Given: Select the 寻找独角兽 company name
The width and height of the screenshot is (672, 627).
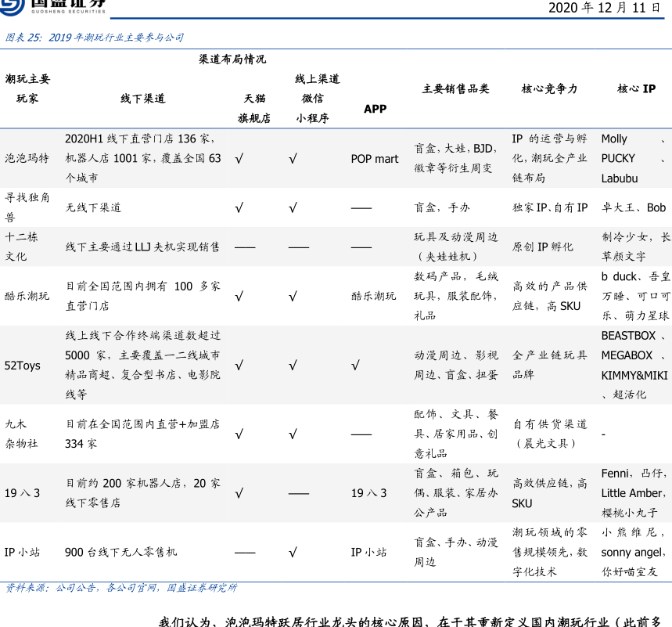Looking at the screenshot, I should (27, 207).
